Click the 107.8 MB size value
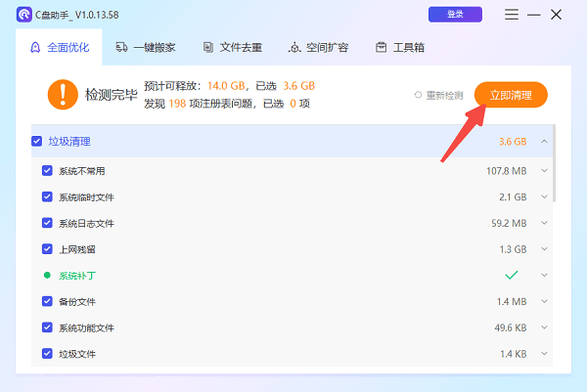 507,171
